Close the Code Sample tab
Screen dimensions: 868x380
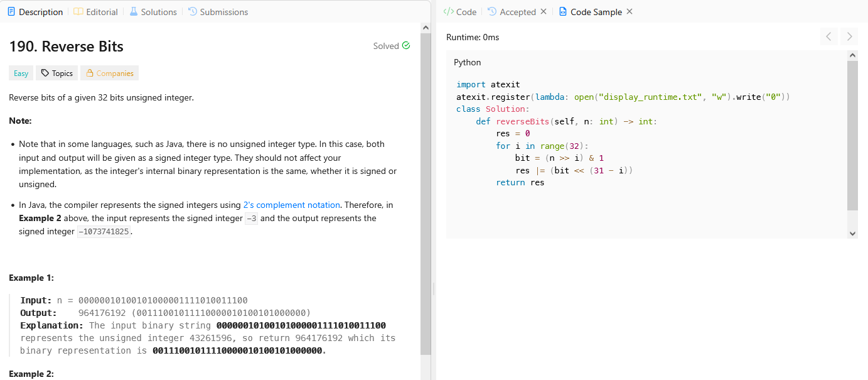tap(630, 12)
